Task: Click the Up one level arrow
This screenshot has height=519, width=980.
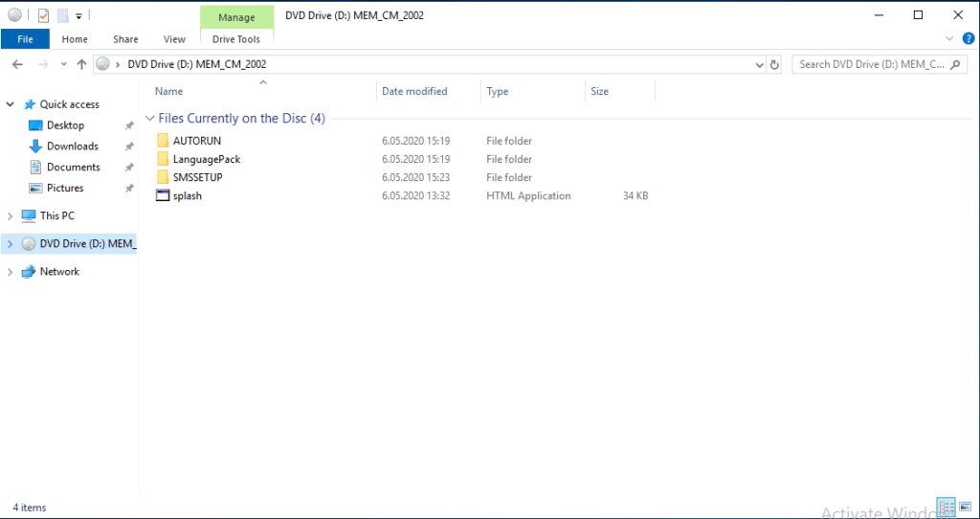Action: coord(81,64)
